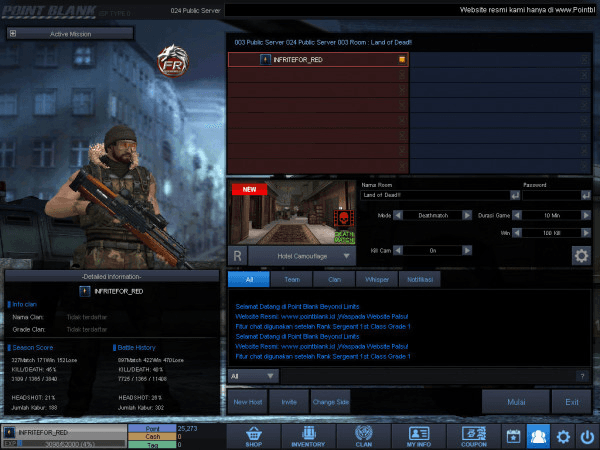Open bottom bar settings gear icon
Viewport: 600px width, 450px height.
563,436
